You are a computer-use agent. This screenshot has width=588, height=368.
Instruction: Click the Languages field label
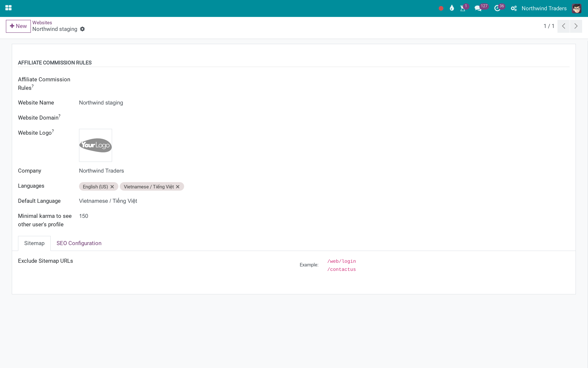click(31, 186)
